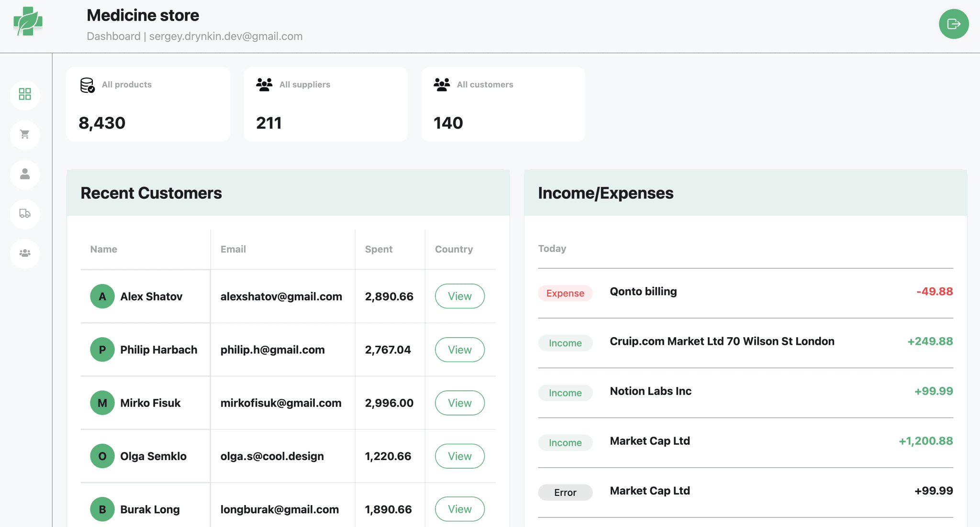Open the single user sidebar icon
This screenshot has height=527, width=980.
coord(25,174)
